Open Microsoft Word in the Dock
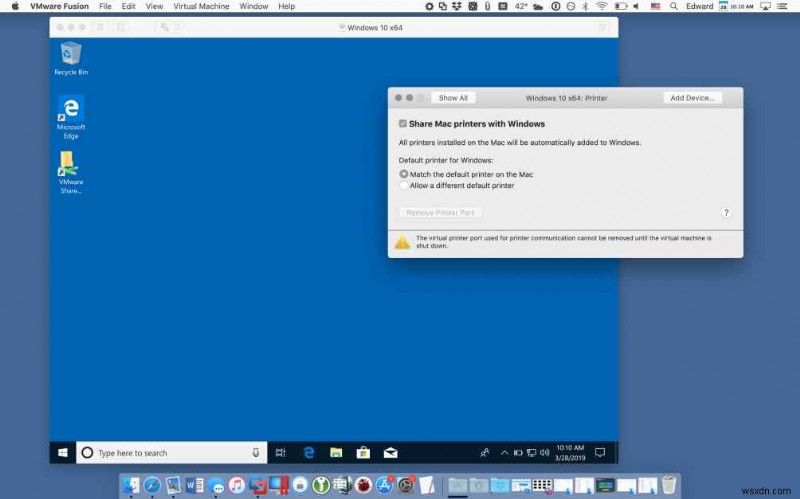 tap(194, 485)
